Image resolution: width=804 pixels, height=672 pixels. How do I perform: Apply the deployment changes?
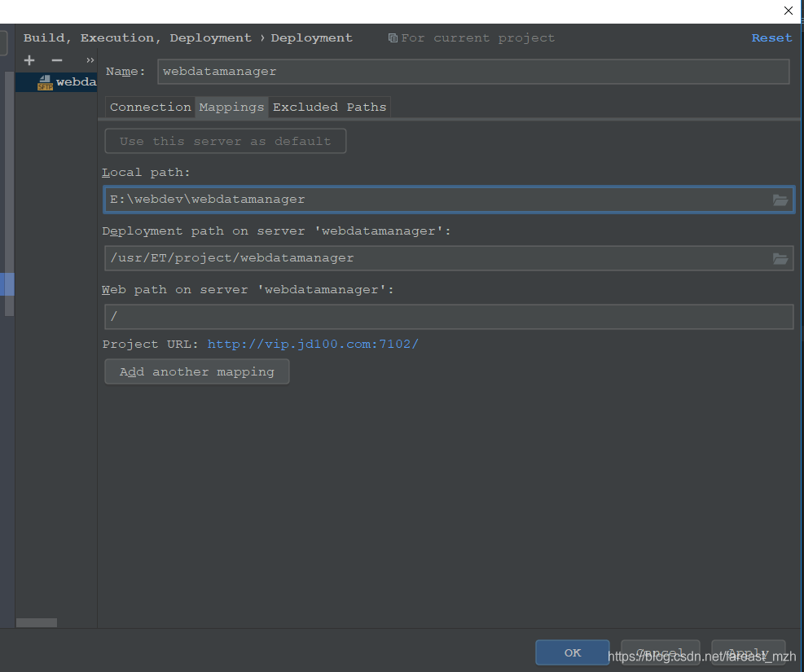[748, 652]
